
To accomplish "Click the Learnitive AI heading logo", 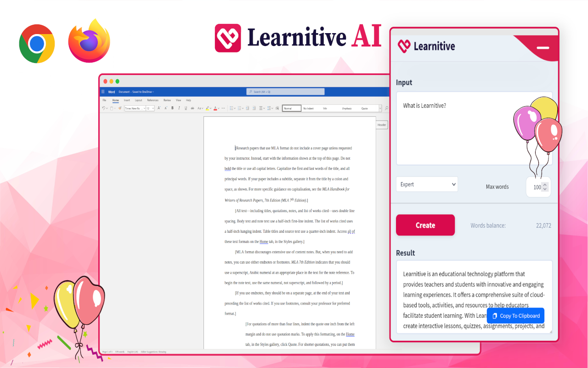I will coord(298,37).
